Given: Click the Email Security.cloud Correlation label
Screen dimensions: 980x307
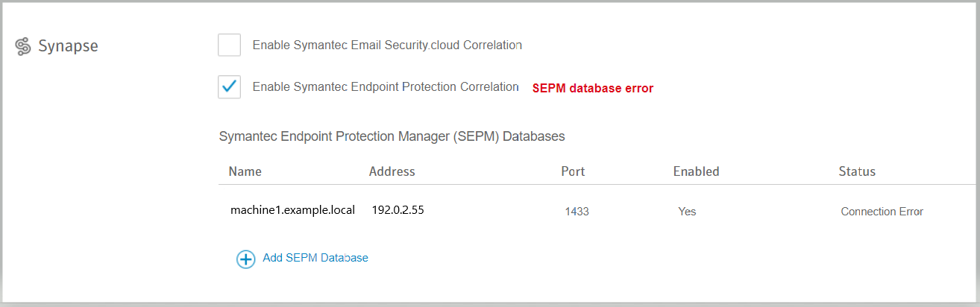Looking at the screenshot, I should click(386, 45).
